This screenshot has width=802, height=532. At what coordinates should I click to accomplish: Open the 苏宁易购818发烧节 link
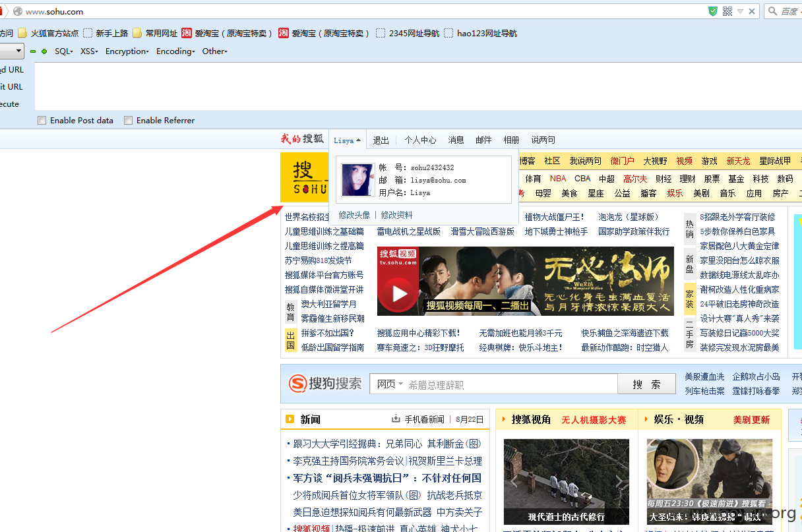point(318,260)
